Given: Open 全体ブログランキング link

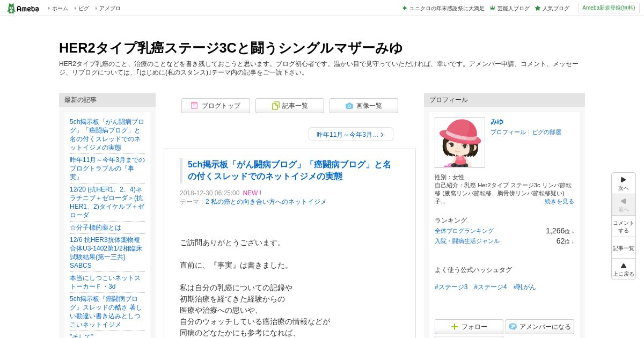Looking at the screenshot, I should [x=464, y=231].
